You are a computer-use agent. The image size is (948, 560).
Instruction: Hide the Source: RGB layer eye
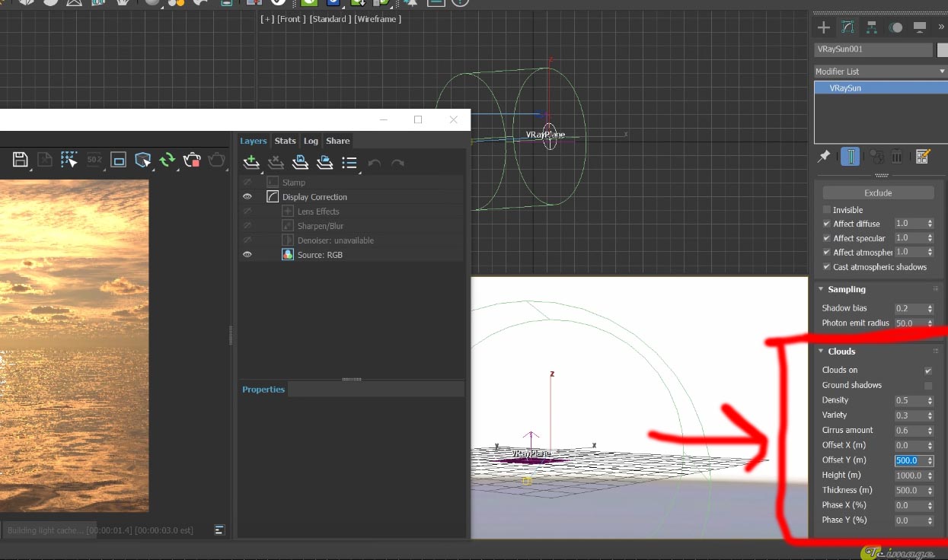coord(247,255)
